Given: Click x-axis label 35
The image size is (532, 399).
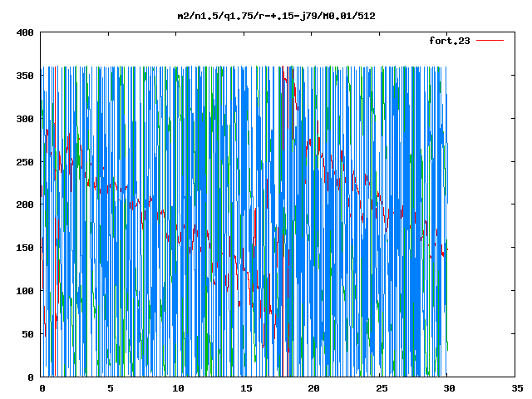Looking at the screenshot, I should [517, 388].
